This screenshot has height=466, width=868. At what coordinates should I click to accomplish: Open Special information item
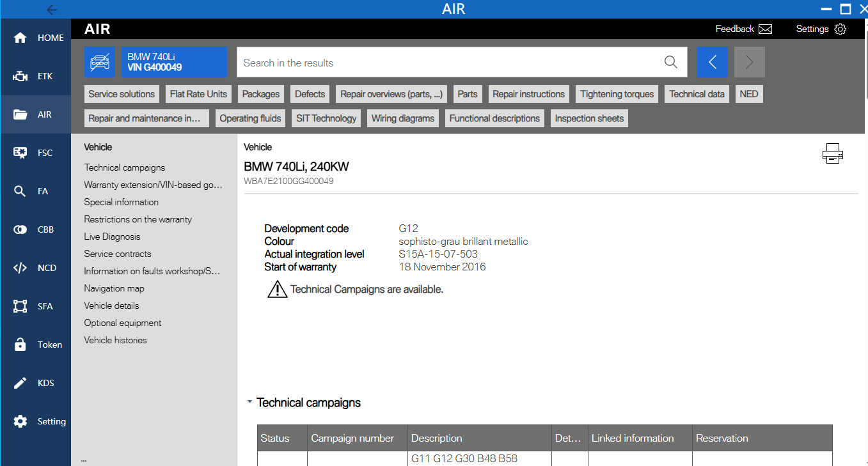122,202
